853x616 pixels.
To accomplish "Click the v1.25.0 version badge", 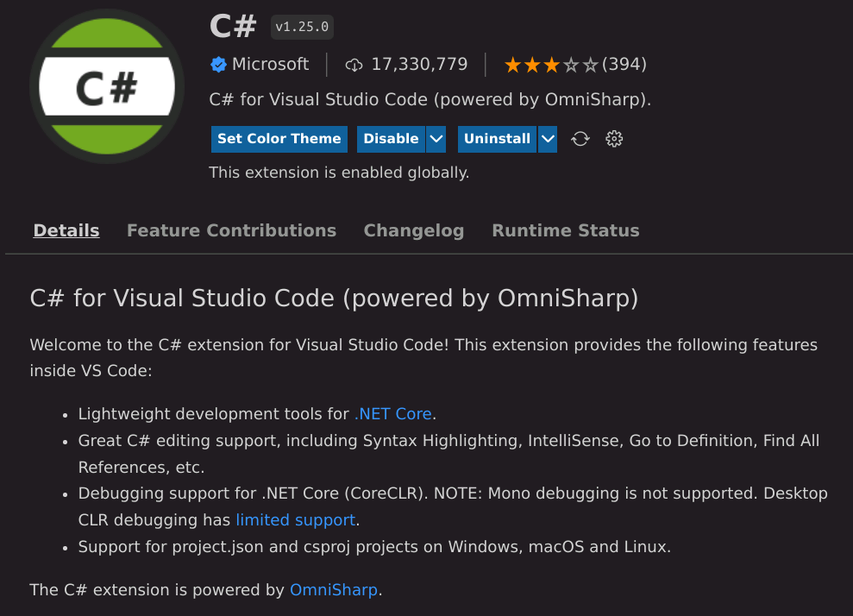I will [301, 27].
